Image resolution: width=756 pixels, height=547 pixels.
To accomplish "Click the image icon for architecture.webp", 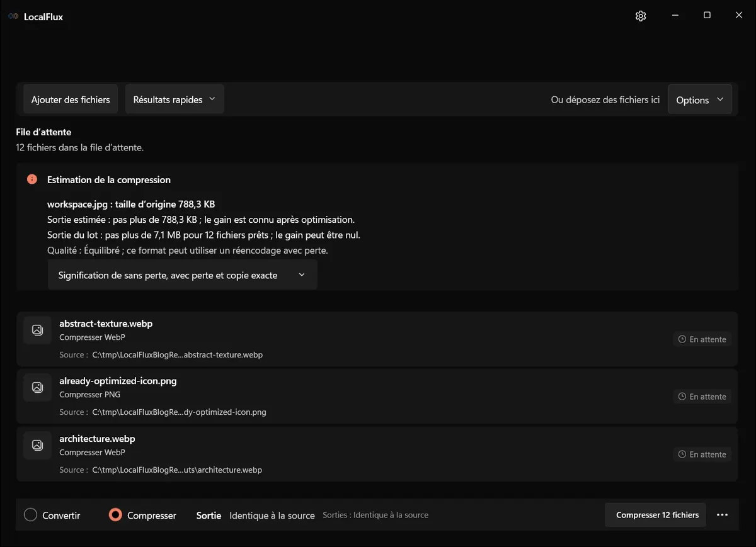I will pyautogui.click(x=37, y=445).
